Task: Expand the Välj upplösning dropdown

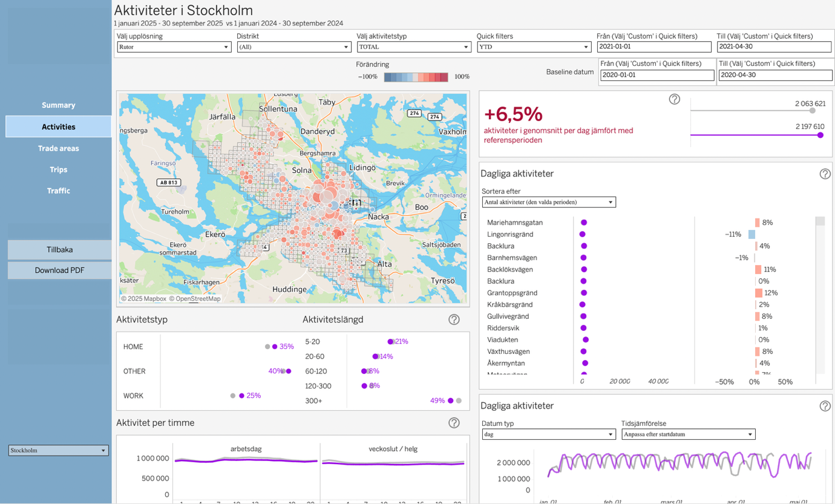Action: click(x=174, y=47)
